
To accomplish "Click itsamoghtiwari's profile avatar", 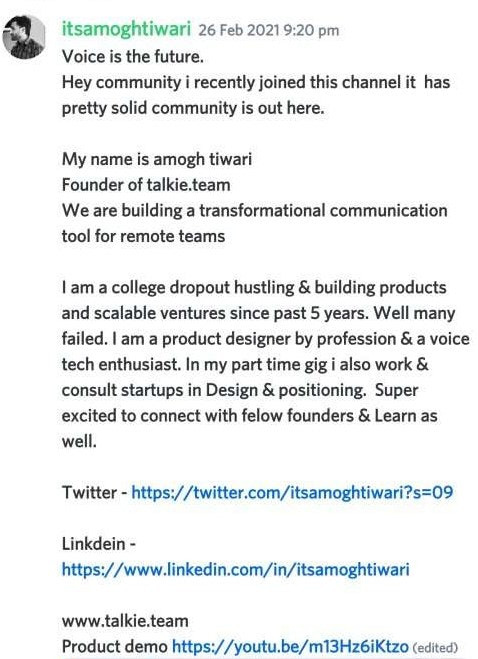I will (x=24, y=37).
